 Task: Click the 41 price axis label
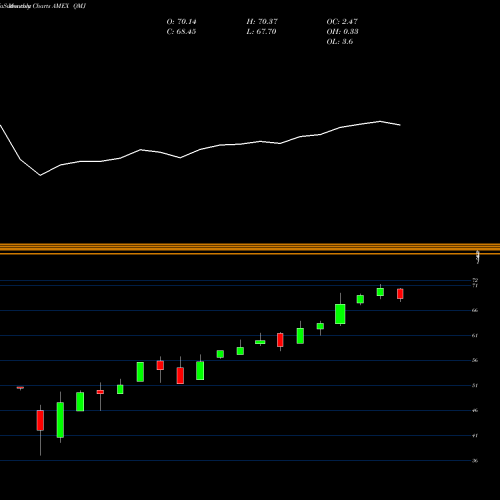pyautogui.click(x=475, y=435)
